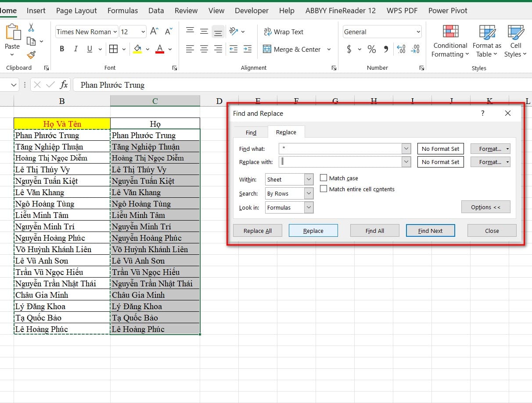Open the Within dropdown showing Sheet

pyautogui.click(x=309, y=179)
